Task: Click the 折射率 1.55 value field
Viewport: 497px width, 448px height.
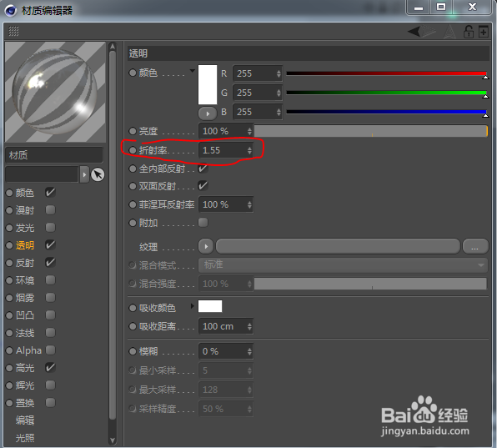Action: point(226,150)
